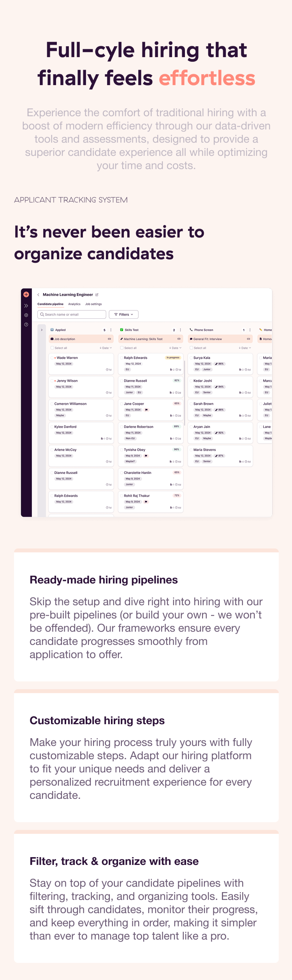Image resolution: width=292 pixels, height=980 pixels.
Task: Open three-dot menu on Applied column
Action: click(x=111, y=330)
